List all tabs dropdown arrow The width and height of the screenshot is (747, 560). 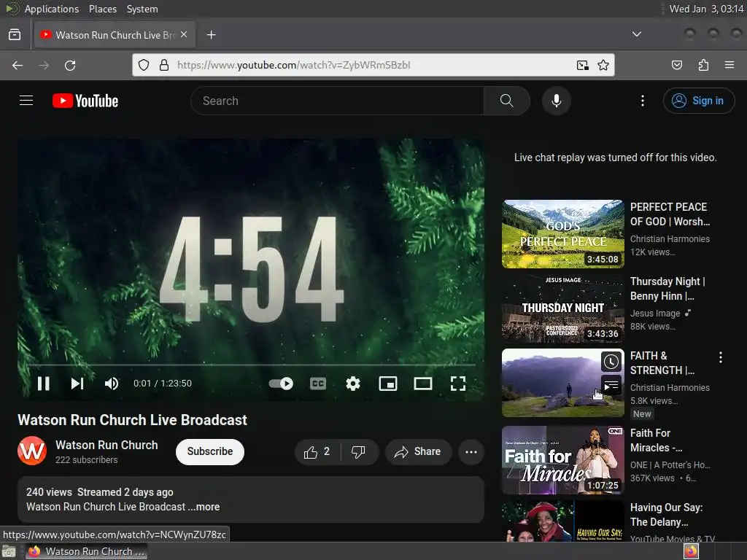(x=636, y=34)
